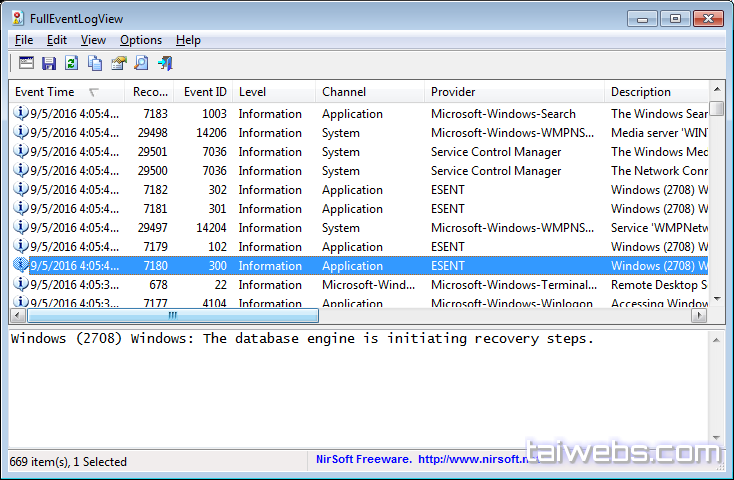Open the File menu
The image size is (734, 480).
point(24,40)
